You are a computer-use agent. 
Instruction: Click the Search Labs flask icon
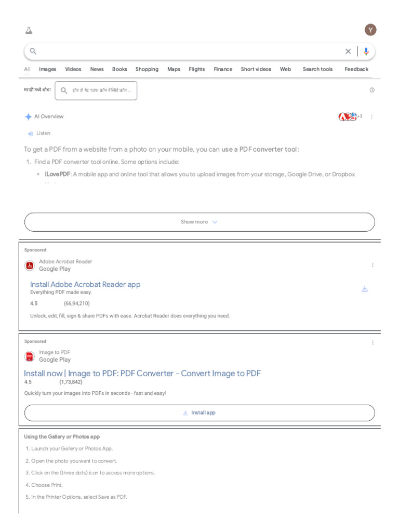click(x=29, y=30)
